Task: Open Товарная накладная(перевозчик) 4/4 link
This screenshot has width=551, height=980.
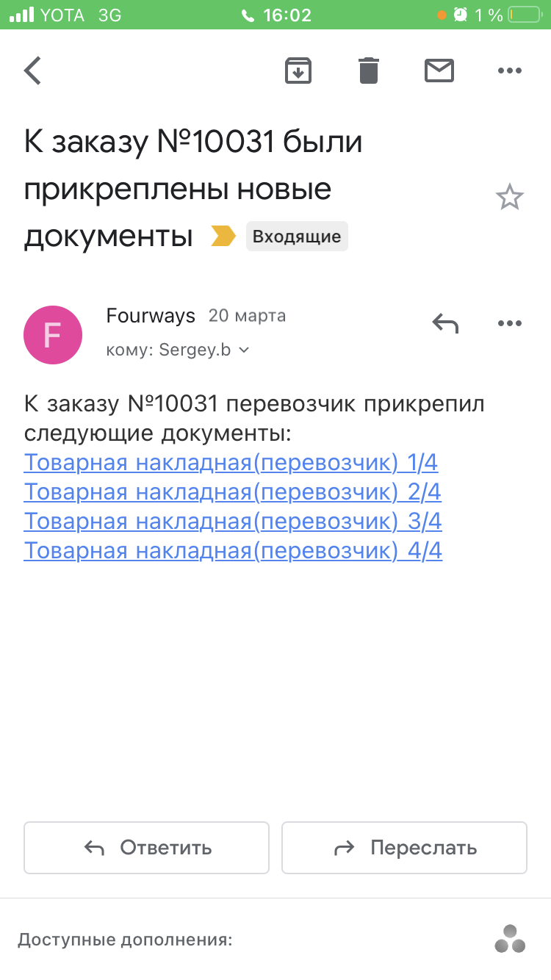Action: point(233,551)
